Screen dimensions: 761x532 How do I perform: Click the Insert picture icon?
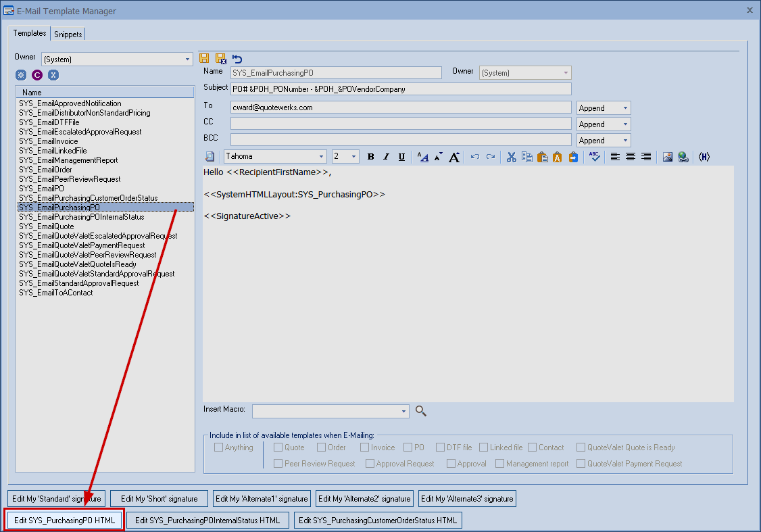[668, 157]
